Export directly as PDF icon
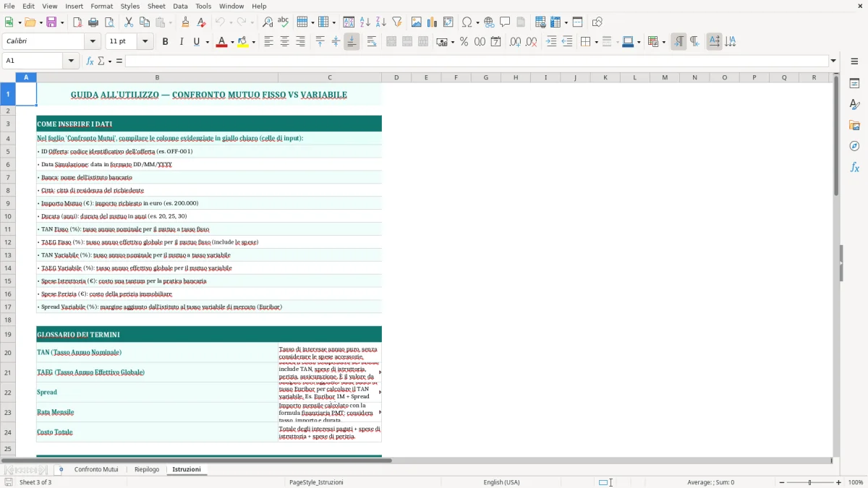 77,22
